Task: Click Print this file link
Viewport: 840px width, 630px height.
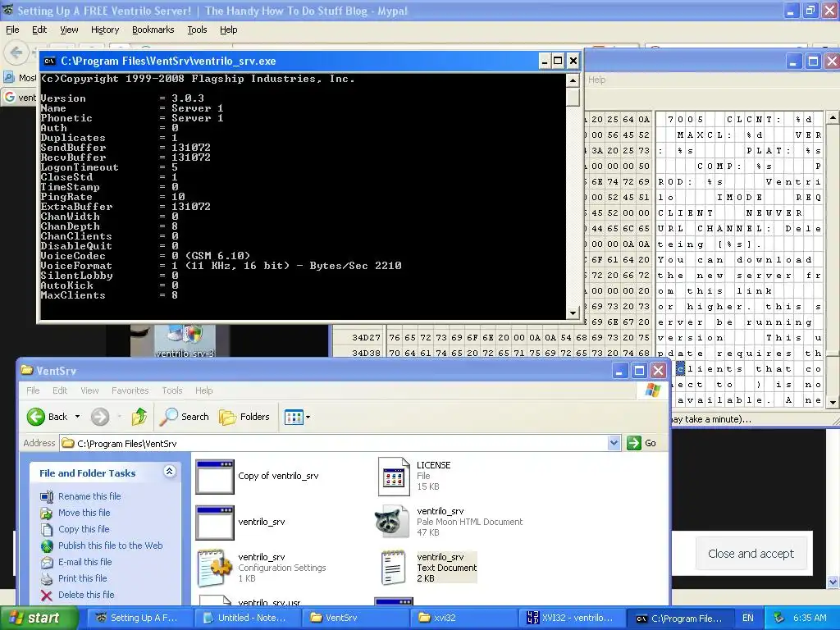Action: (83, 578)
